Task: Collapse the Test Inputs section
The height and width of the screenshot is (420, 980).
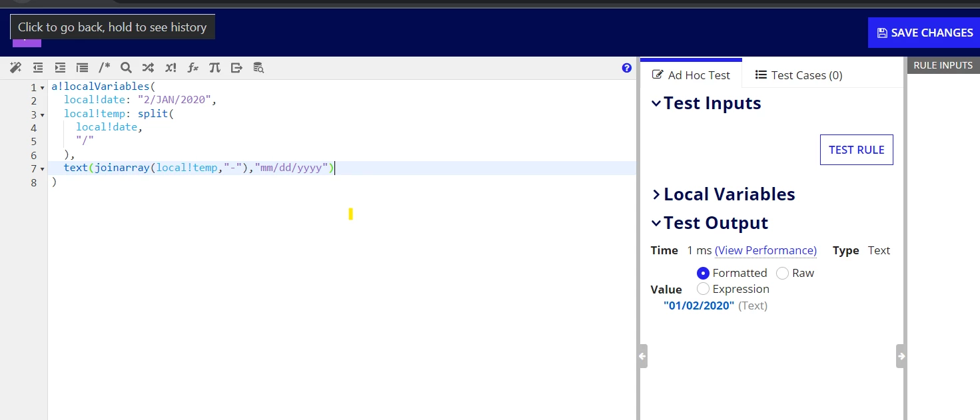Action: point(656,103)
